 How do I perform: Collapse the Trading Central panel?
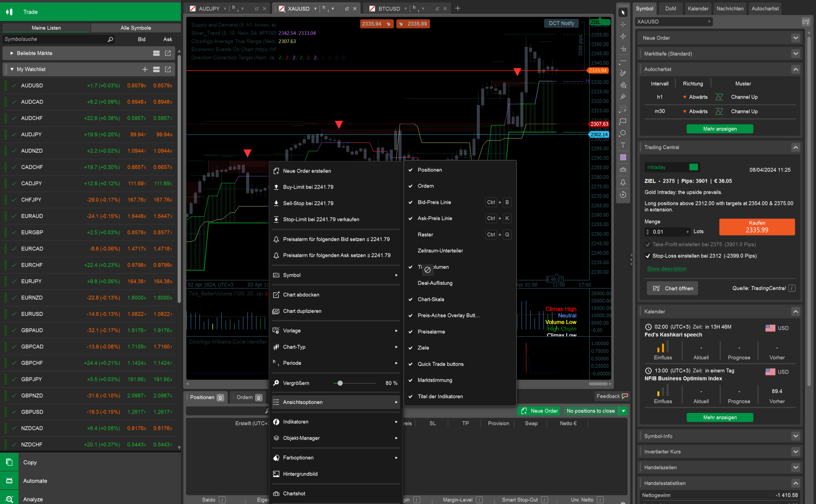796,147
